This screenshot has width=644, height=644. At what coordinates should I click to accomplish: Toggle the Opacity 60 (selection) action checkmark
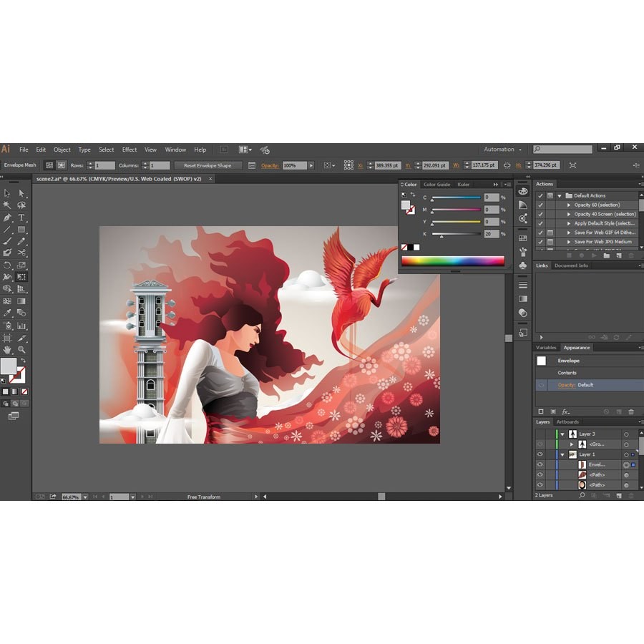540,205
